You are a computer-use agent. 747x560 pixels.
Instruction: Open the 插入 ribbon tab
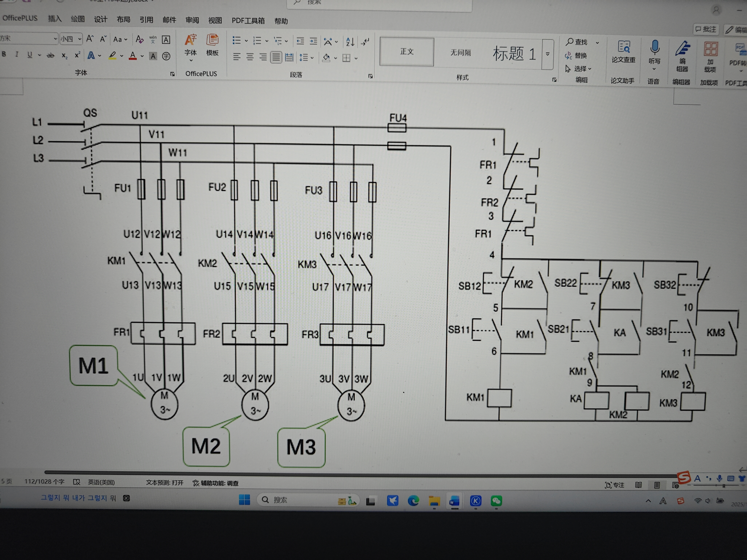point(55,19)
